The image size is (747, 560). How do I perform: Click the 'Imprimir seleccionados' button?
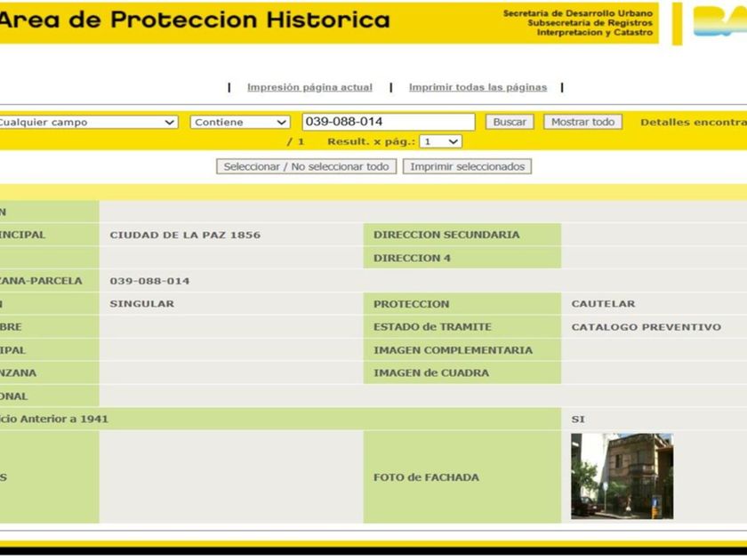(468, 167)
